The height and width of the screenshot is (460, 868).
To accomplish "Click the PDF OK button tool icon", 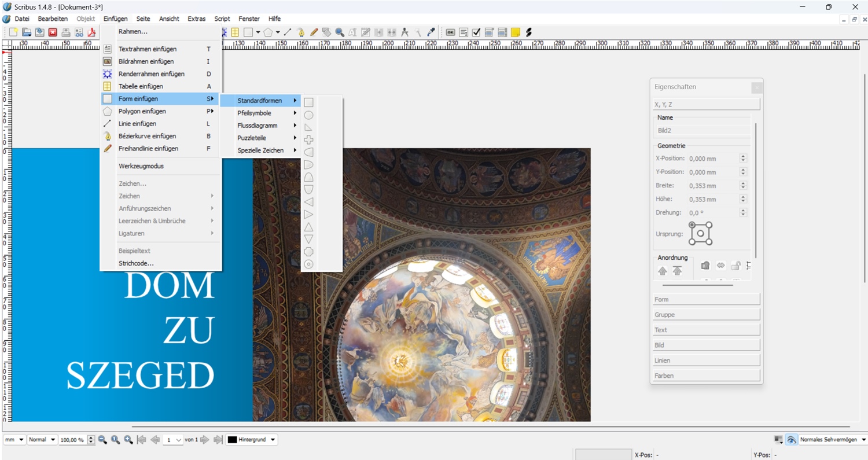I will [x=450, y=32].
